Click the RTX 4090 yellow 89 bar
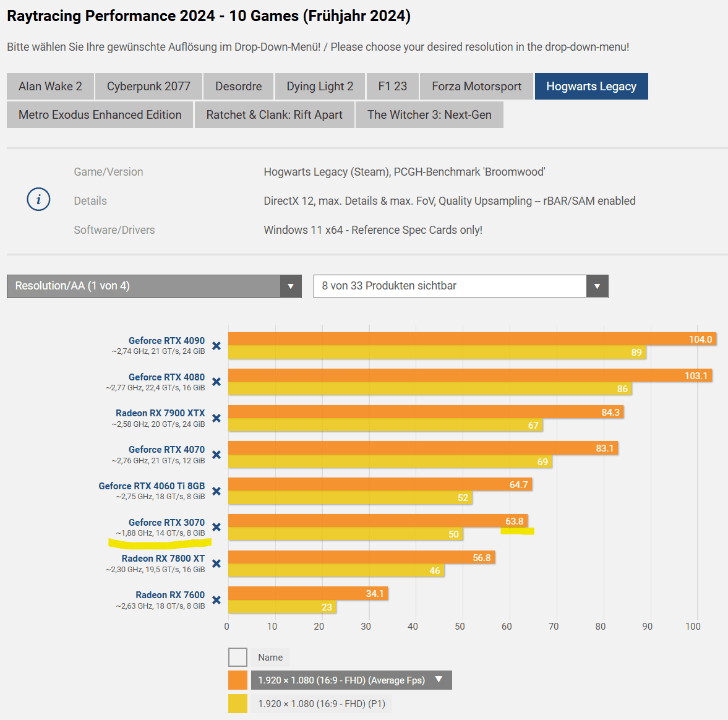This screenshot has height=720, width=728. (x=437, y=353)
